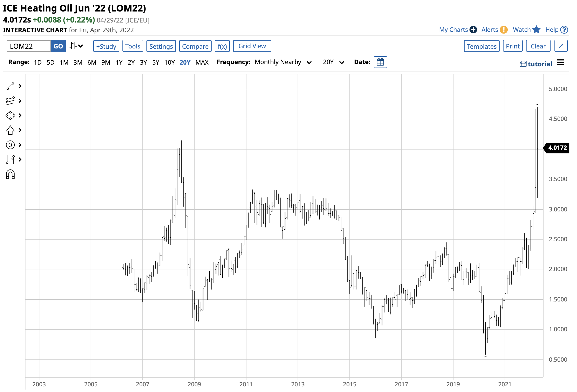Click the GO button
The width and height of the screenshot is (577, 392).
[x=58, y=46]
